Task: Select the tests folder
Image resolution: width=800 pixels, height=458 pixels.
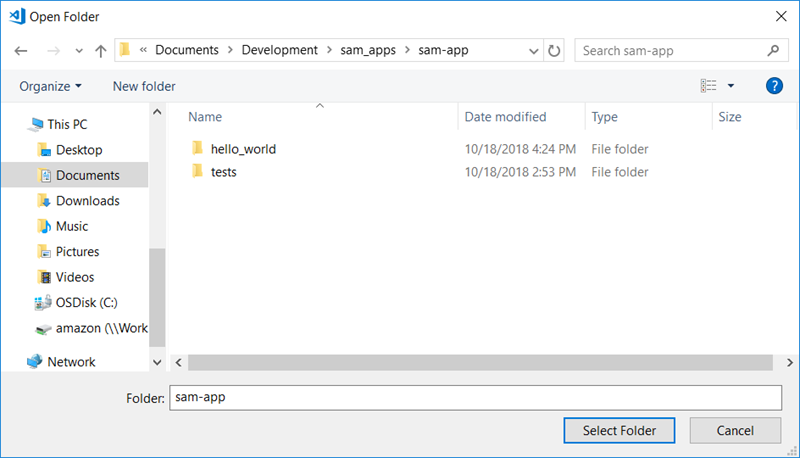Action: tap(223, 172)
